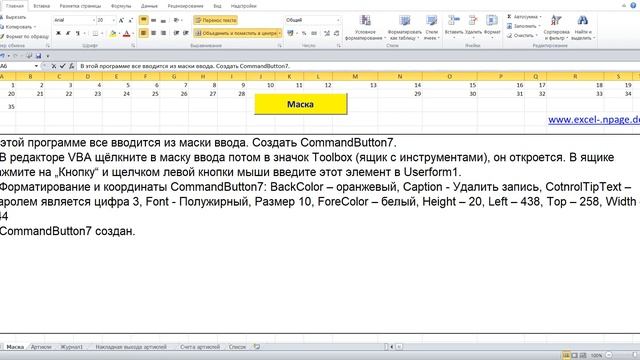Click decrease decimal icon
Image resolution: width=640 pixels, height=360 pixels.
(x=336, y=33)
